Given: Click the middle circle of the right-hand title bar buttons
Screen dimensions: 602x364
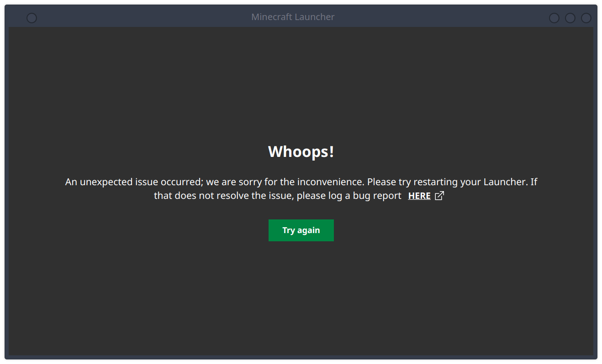Looking at the screenshot, I should (570, 18).
